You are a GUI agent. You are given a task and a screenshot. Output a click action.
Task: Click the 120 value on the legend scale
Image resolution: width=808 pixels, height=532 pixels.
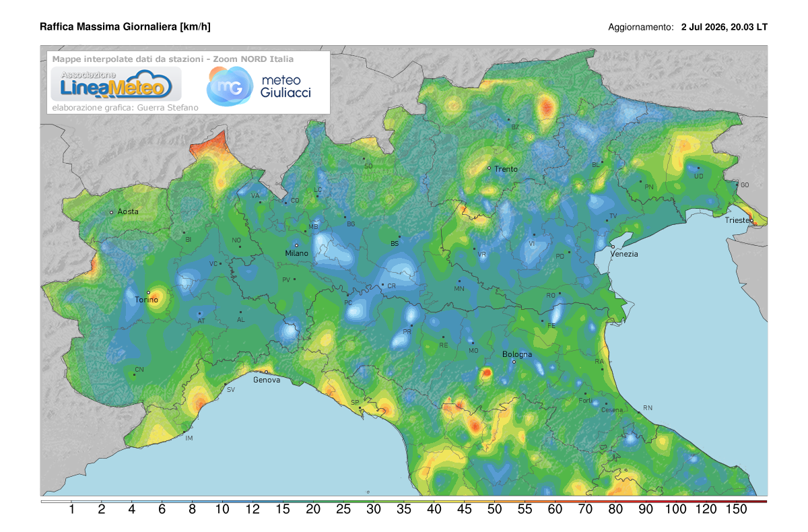point(706,510)
